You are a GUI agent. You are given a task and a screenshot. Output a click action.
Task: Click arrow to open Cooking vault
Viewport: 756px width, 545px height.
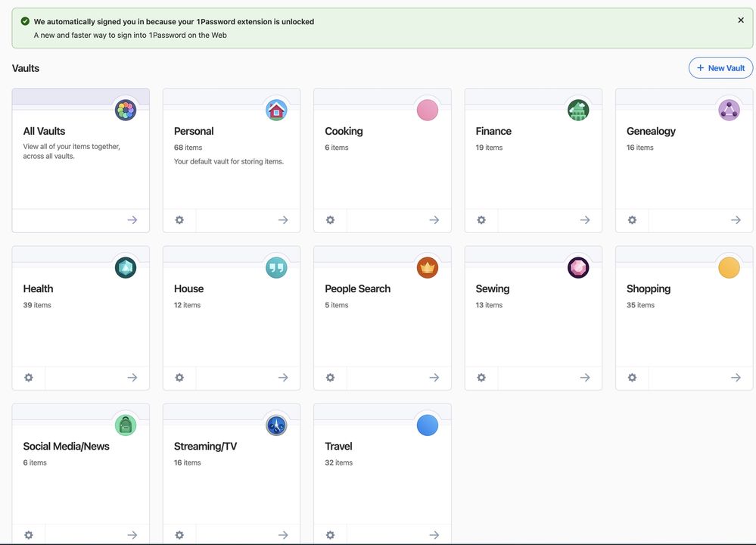[x=434, y=220]
